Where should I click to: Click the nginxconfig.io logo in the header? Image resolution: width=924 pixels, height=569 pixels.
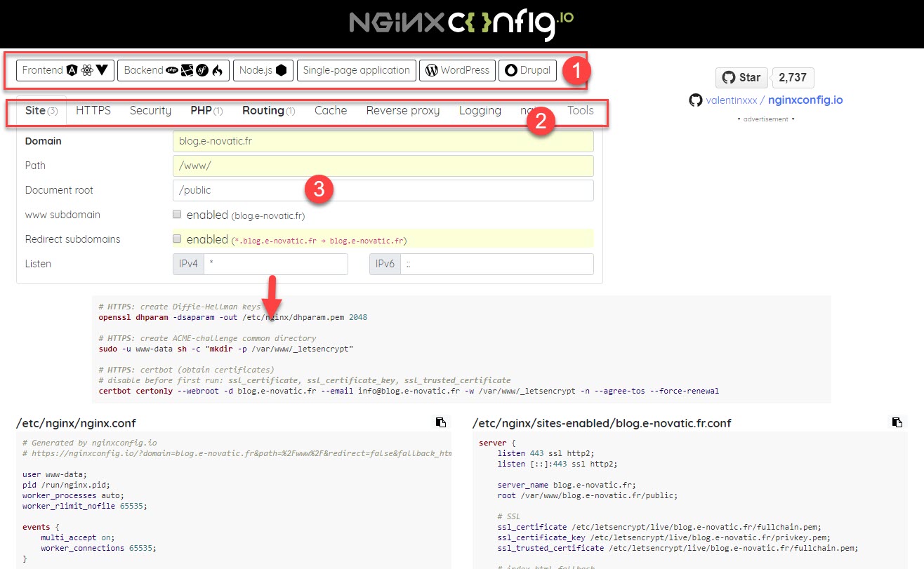coord(461,24)
